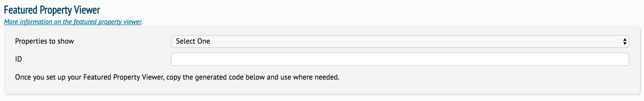Expand the Select One property chooser
Image resolution: width=644 pixels, height=101 pixels.
click(x=400, y=42)
